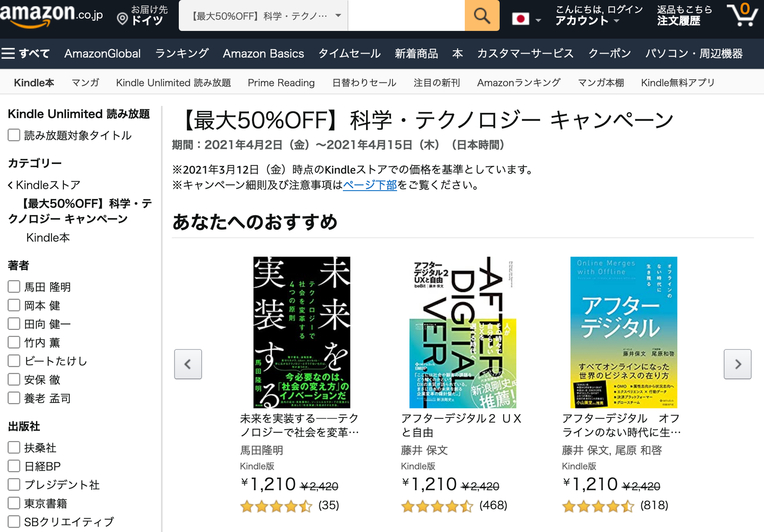Click the Amazon.co.jp logo
This screenshot has width=764, height=532.
[x=51, y=15]
